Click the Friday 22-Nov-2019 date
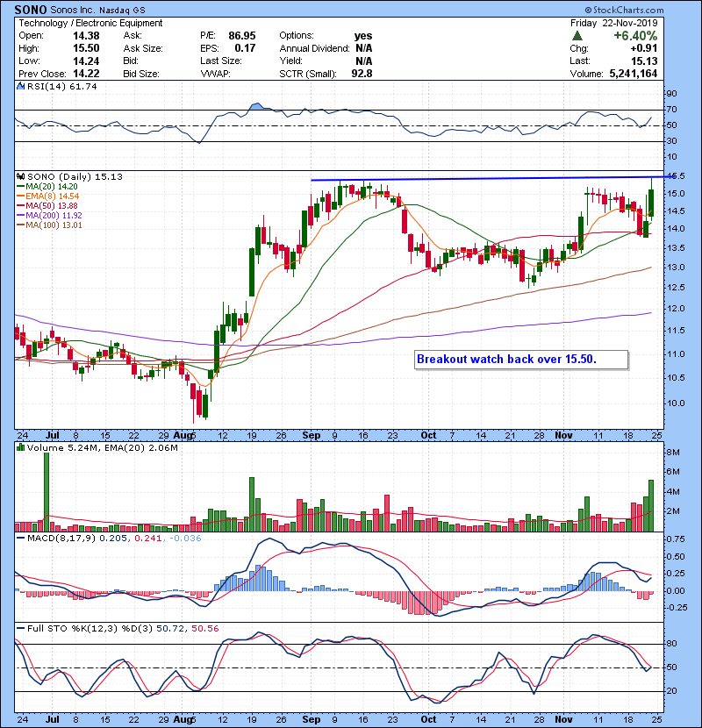Viewport: 702px width, 728px height. pos(614,23)
